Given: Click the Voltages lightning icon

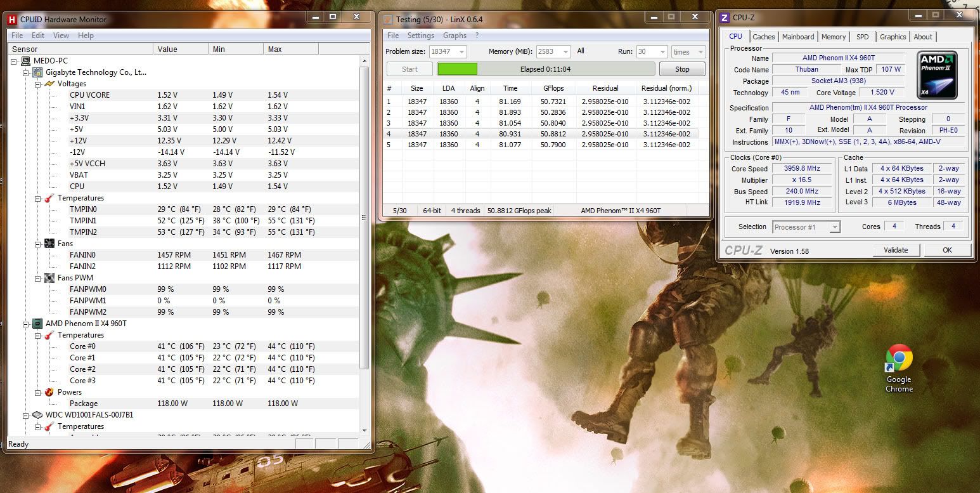Looking at the screenshot, I should pos(49,84).
